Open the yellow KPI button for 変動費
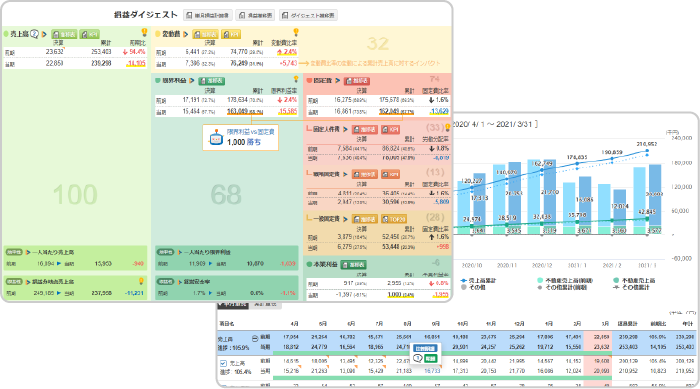Screen dimensions: 700x389 (231, 34)
